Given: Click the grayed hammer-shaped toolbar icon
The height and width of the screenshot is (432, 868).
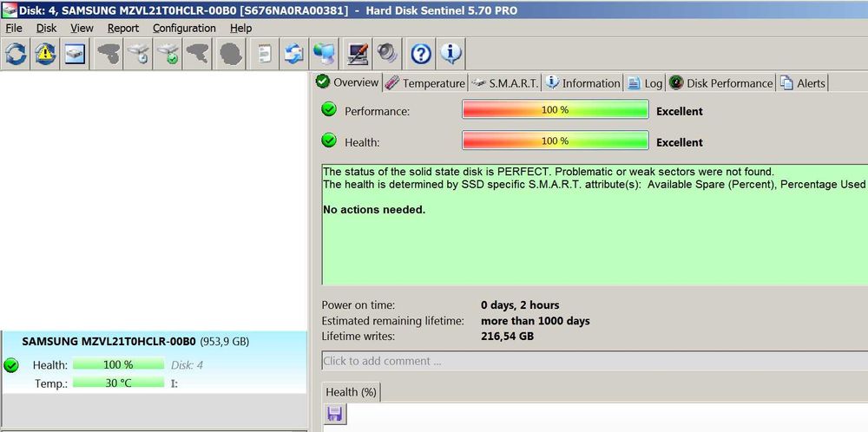Looking at the screenshot, I should (x=197, y=54).
